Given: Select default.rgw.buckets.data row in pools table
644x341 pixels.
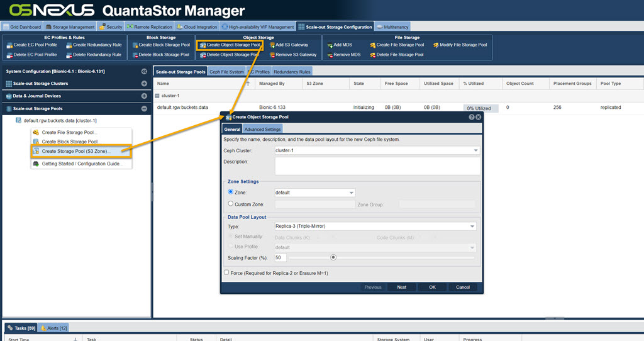Looking at the screenshot, I should coord(398,108).
